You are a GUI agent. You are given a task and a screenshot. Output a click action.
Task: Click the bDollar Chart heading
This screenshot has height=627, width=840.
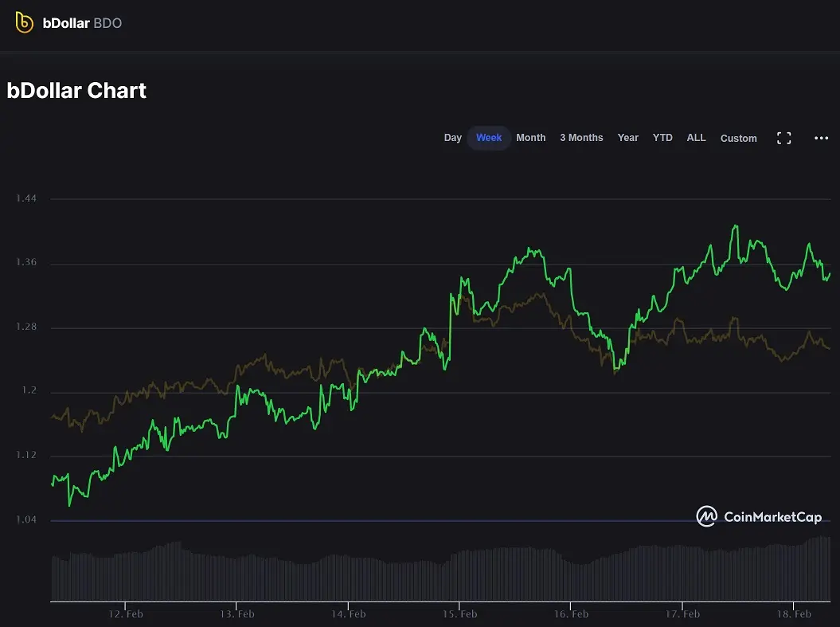pyautogui.click(x=76, y=91)
